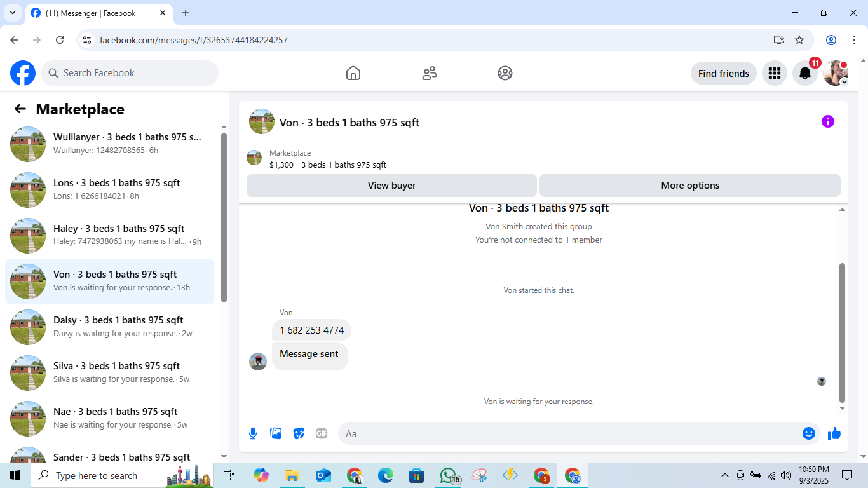Send a thumbs-up like
Viewport: 868px width, 488px height.
pos(834,433)
